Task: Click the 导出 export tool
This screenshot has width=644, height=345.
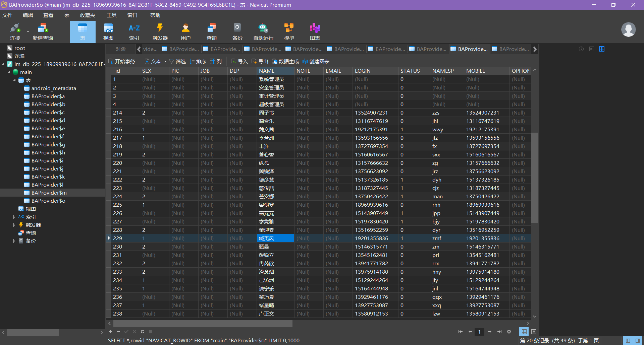Action: pyautogui.click(x=260, y=61)
